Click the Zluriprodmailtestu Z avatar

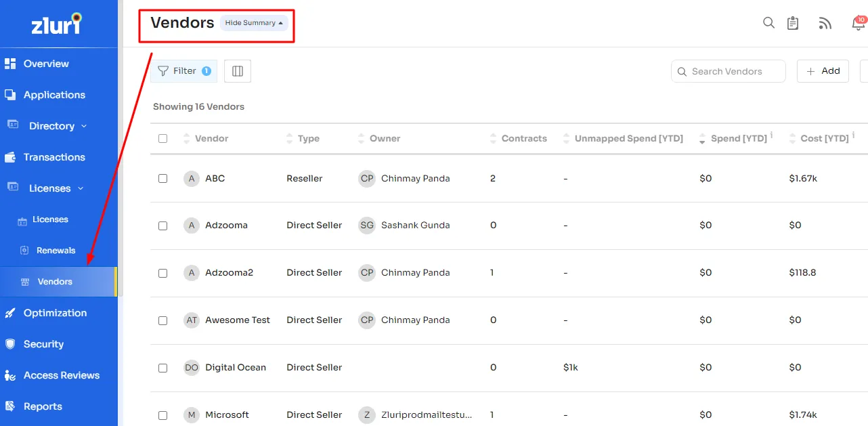coord(367,414)
